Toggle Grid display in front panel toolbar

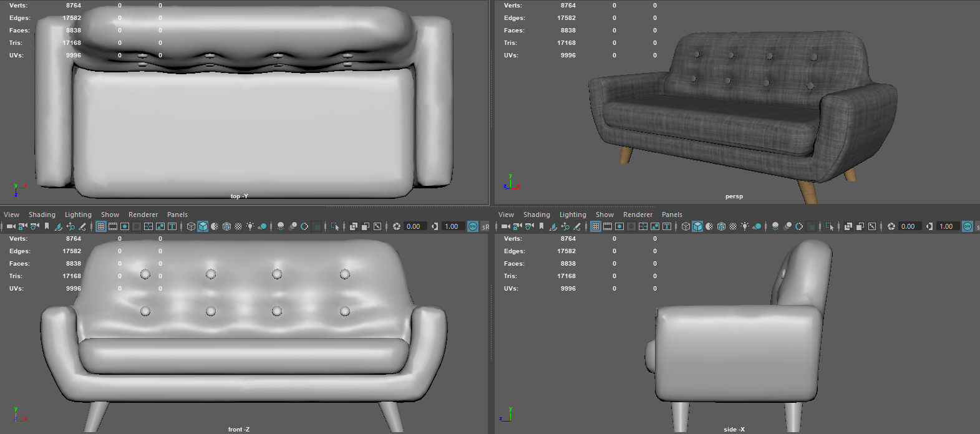(x=101, y=226)
